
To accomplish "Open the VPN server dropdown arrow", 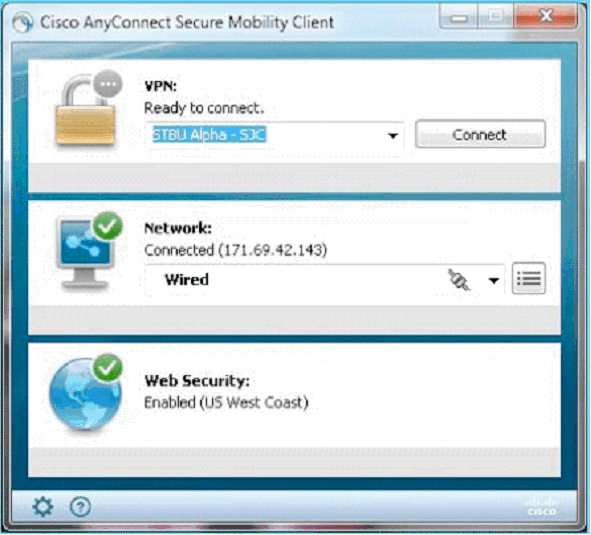I will pyautogui.click(x=393, y=135).
